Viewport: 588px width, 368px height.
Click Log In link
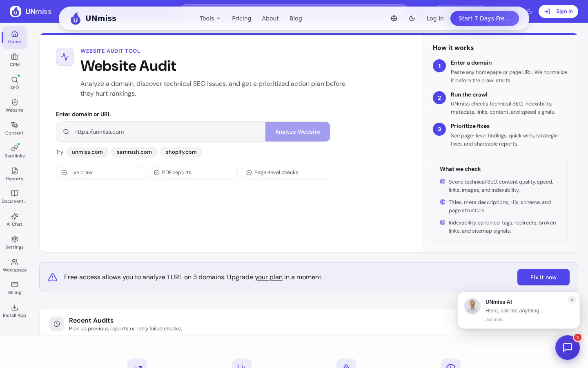(x=435, y=18)
